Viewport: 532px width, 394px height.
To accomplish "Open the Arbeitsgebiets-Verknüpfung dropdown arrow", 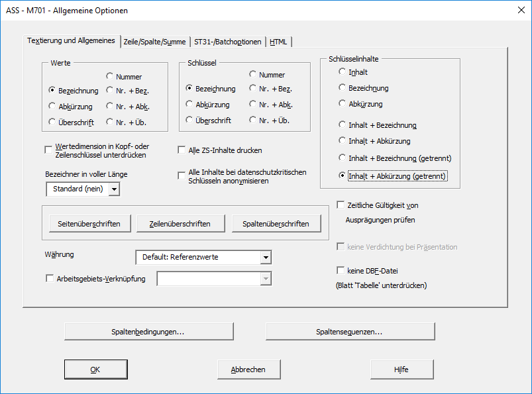I will click(x=266, y=279).
